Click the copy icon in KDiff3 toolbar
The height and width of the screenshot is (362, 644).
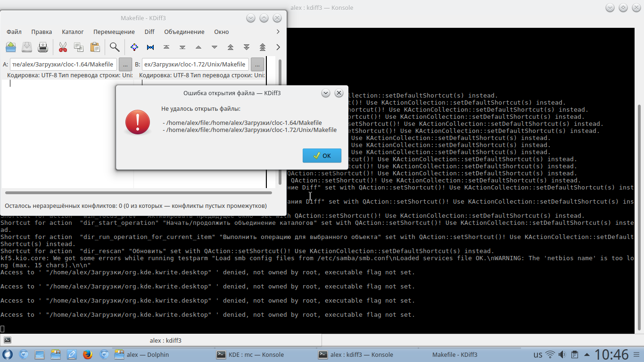[x=79, y=47]
